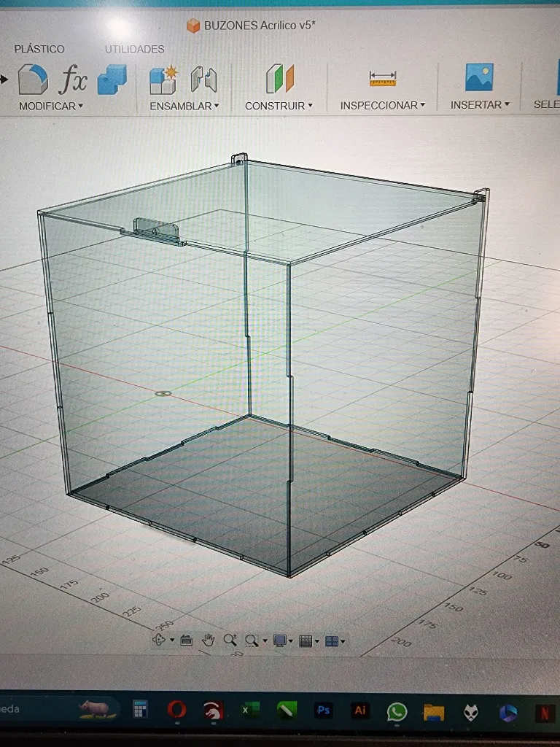Open the Viewports dropdown arrow
The width and height of the screenshot is (560, 747).
[343, 641]
